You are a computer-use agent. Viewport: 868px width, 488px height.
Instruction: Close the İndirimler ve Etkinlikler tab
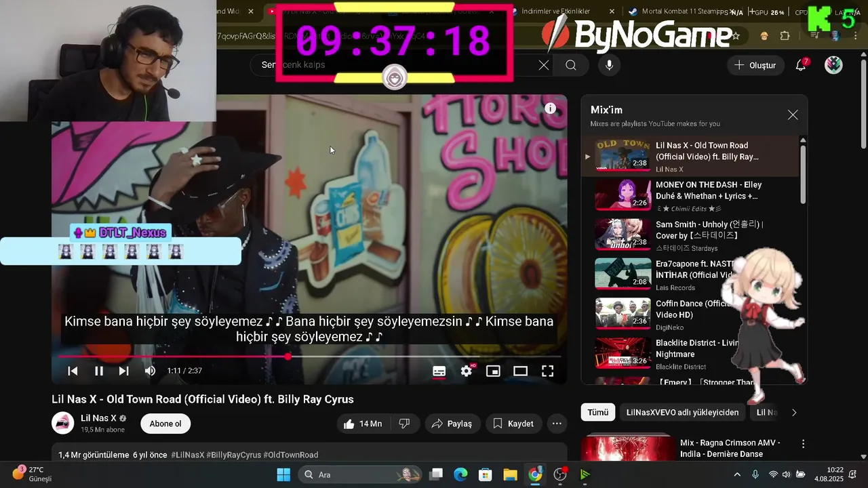pyautogui.click(x=612, y=12)
